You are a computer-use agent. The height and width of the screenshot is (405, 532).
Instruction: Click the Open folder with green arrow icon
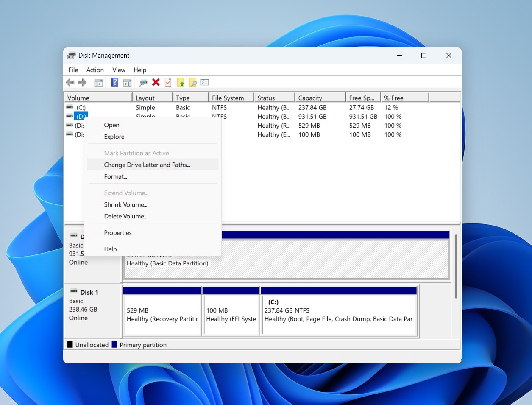pos(181,82)
